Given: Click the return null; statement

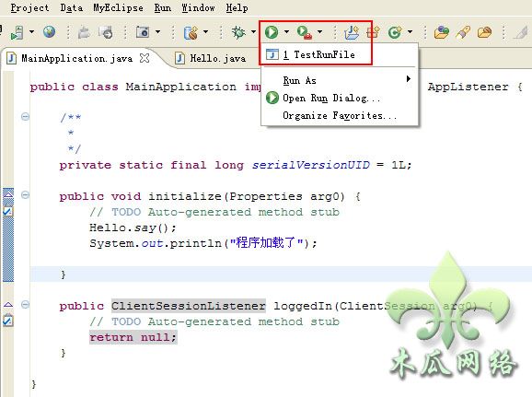Looking at the screenshot, I should (133, 337).
